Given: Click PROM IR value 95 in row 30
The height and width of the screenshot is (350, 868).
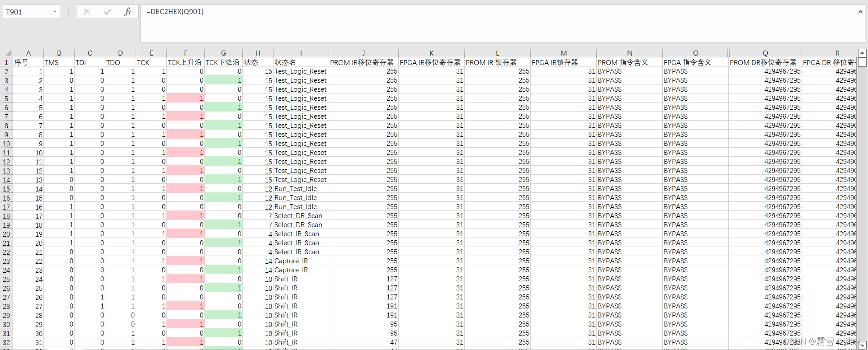Looking at the screenshot, I should coord(363,324).
